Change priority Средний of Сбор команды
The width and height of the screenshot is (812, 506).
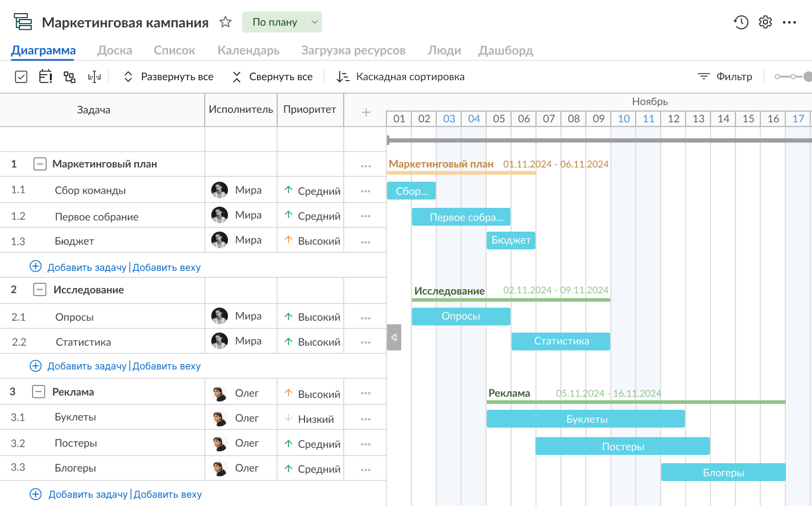(x=312, y=191)
